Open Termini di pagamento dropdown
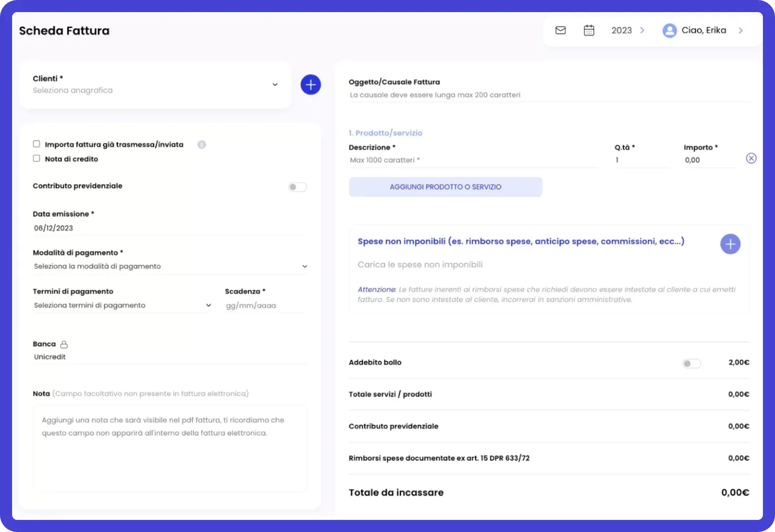The image size is (775, 532). coord(122,306)
